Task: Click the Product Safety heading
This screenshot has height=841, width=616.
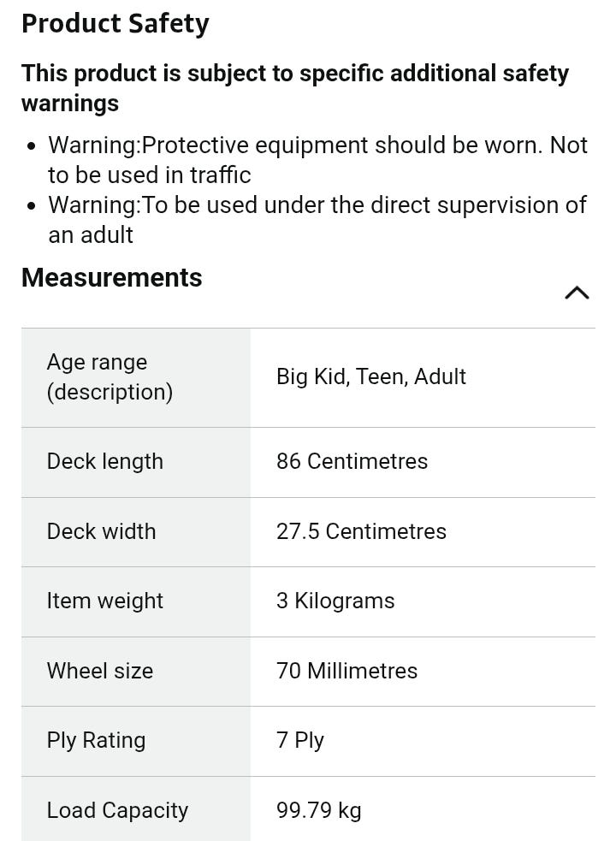Action: (115, 24)
